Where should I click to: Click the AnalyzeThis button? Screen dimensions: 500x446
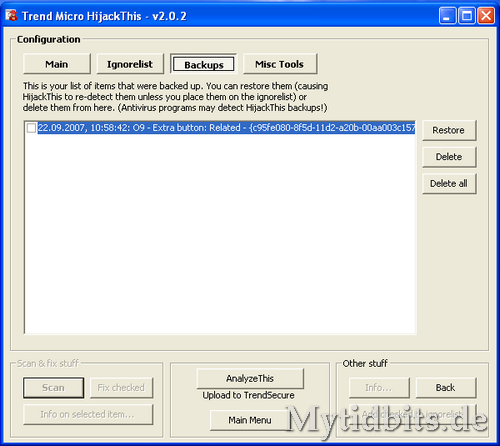(x=250, y=378)
